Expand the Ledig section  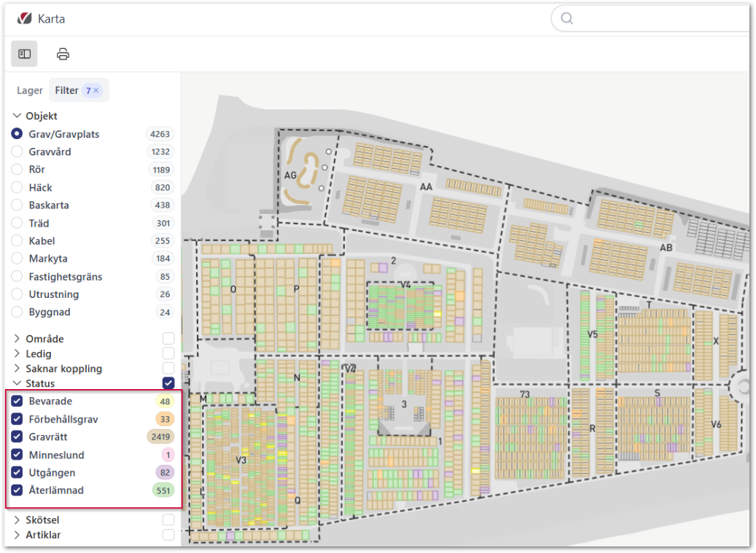[17, 353]
